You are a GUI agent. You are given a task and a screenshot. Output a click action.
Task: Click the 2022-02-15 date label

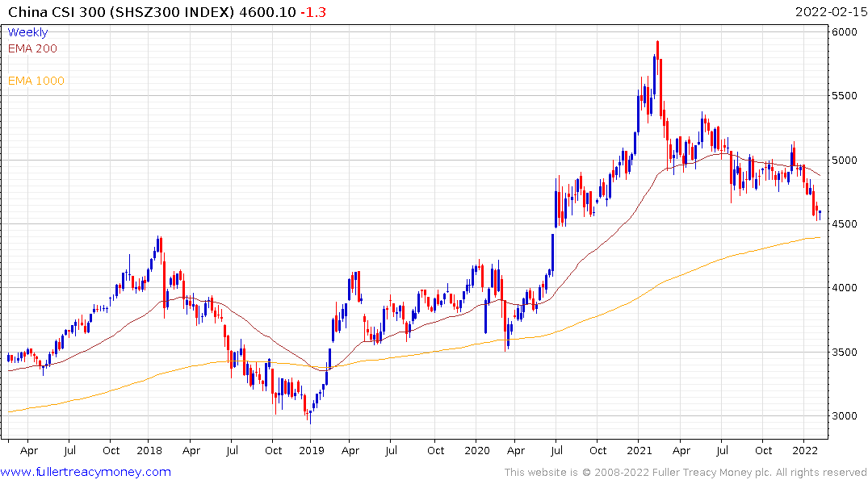click(x=830, y=12)
